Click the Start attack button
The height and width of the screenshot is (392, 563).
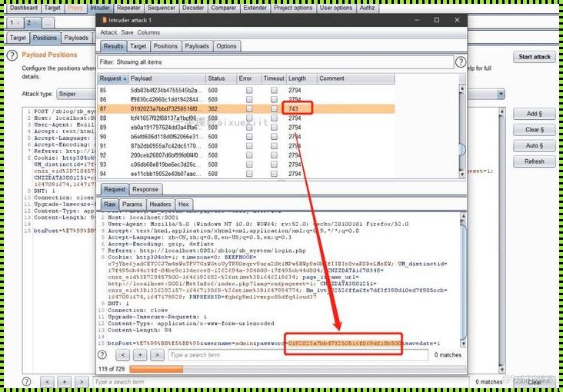535,57
